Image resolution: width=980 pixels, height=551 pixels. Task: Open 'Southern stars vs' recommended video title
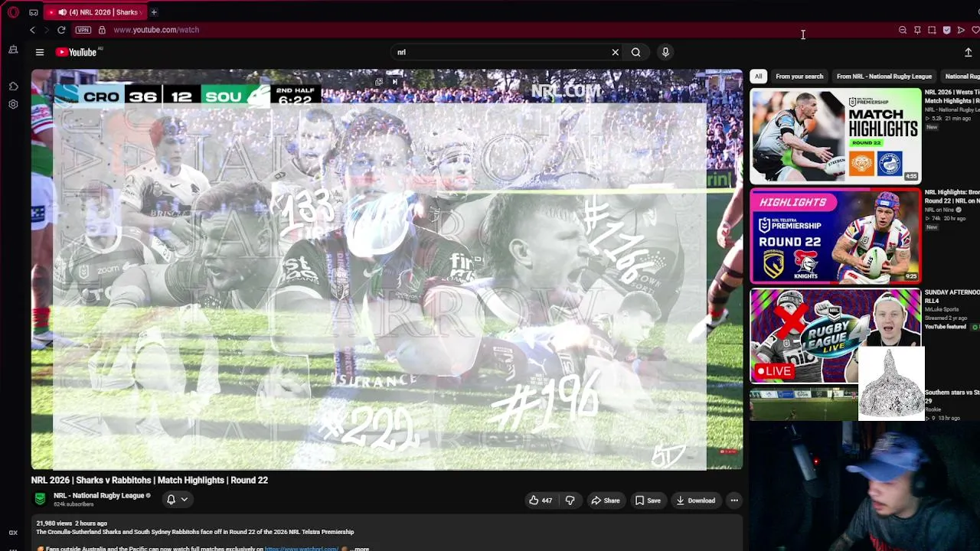click(x=952, y=396)
